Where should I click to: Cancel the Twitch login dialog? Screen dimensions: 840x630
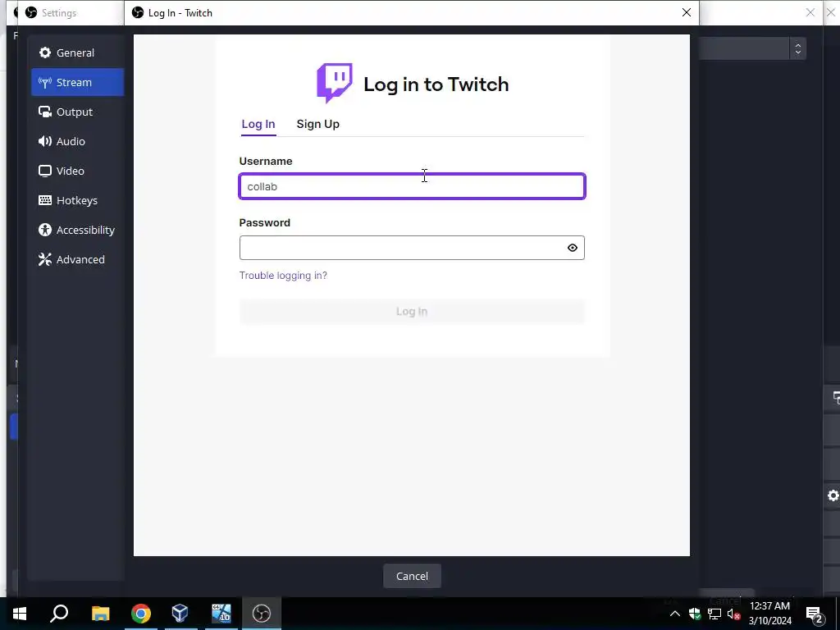[412, 576]
